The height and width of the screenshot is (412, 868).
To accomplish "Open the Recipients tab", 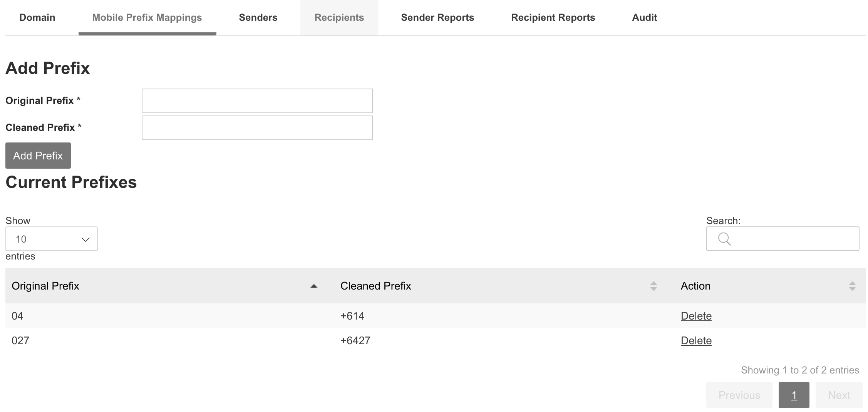I will pyautogui.click(x=339, y=18).
